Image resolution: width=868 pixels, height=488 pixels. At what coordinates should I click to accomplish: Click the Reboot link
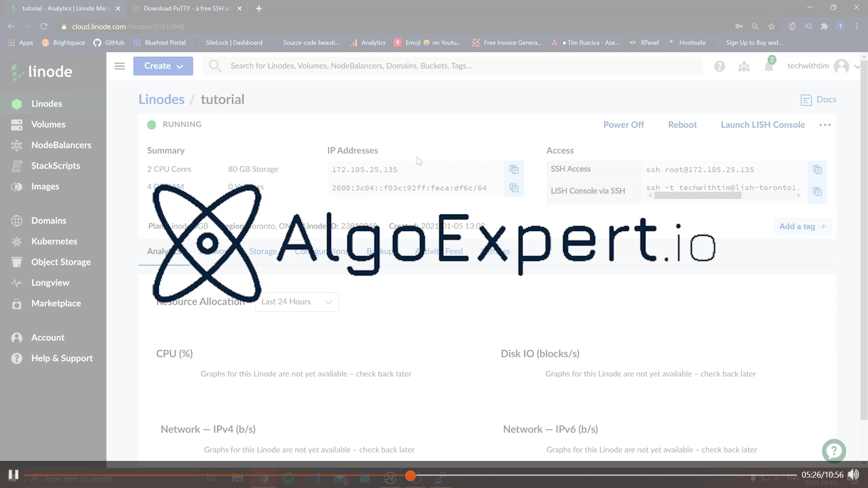tap(682, 125)
